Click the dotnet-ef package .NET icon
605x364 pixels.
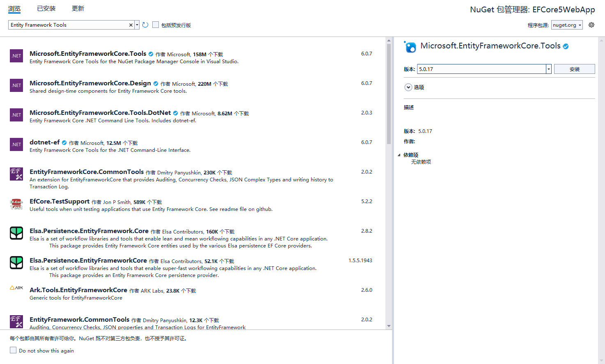pos(16,144)
